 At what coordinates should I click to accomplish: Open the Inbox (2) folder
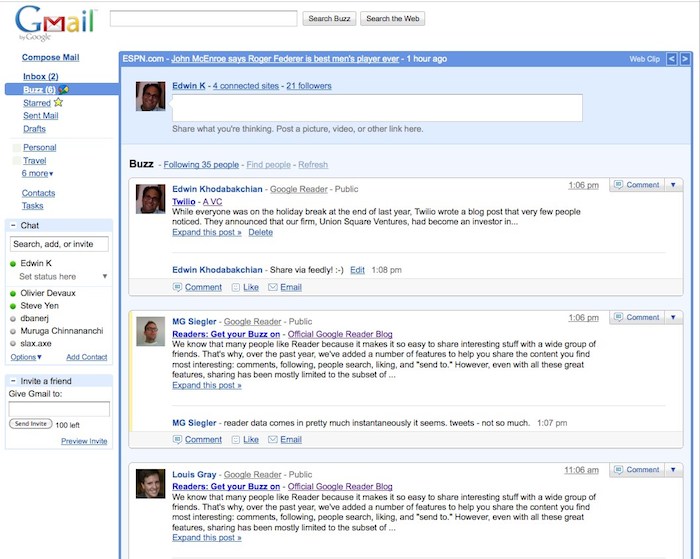[40, 76]
